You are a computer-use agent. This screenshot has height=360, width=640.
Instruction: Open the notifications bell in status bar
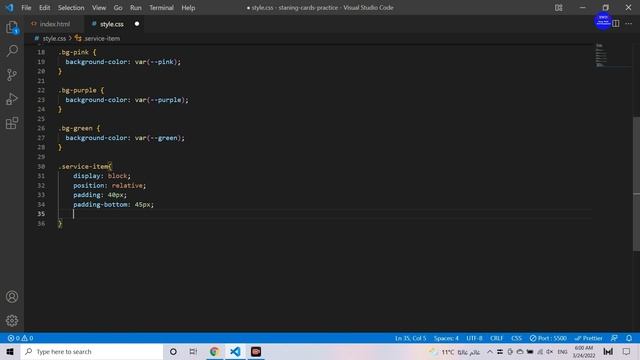(x=629, y=338)
